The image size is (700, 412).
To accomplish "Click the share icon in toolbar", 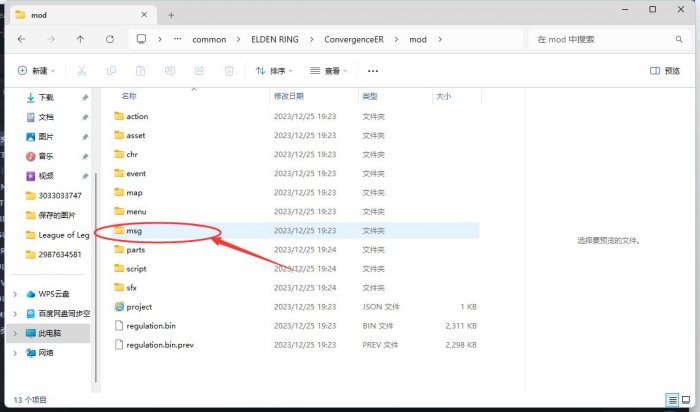I will (x=199, y=71).
